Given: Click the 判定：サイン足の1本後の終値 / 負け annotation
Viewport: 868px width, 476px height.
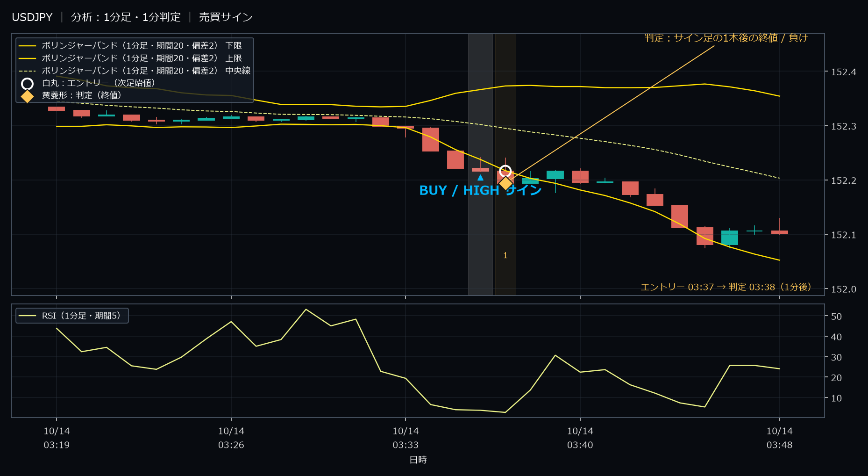Looking at the screenshot, I should click(726, 38).
